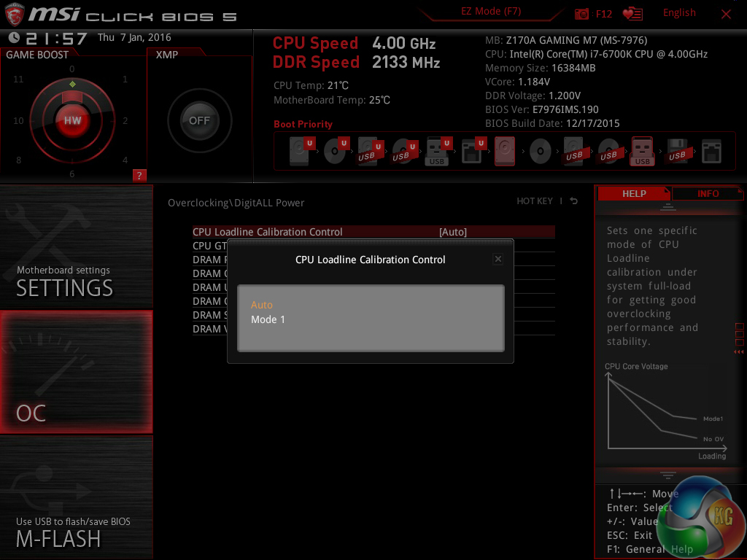Select the highlighted legacy hard disk boot icon

tap(505, 151)
